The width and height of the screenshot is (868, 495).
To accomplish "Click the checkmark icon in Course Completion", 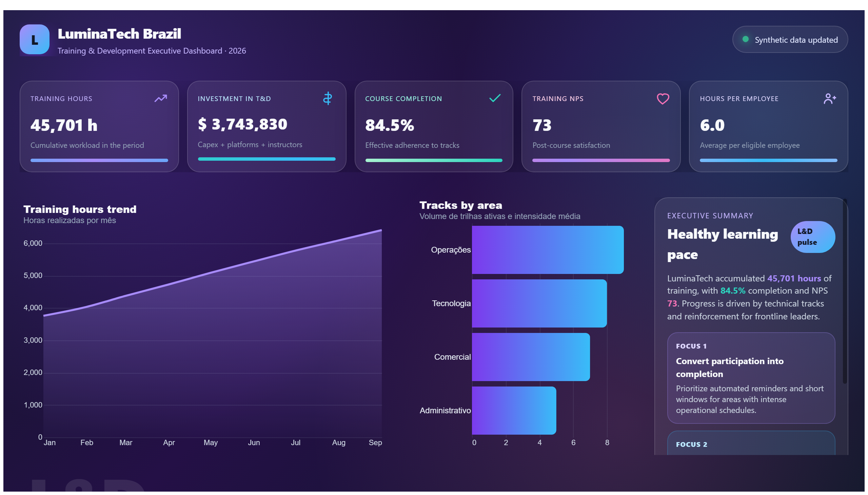I will click(495, 98).
